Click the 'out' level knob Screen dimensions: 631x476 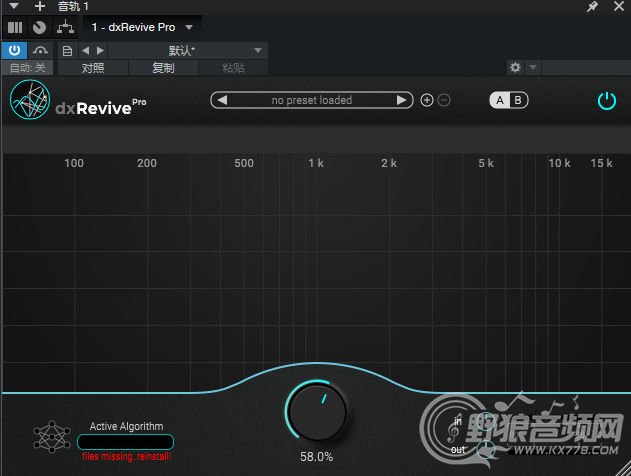tap(486, 449)
